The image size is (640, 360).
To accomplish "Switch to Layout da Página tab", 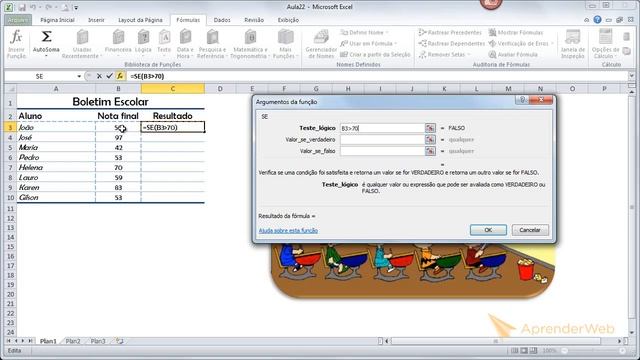I will pos(140,20).
